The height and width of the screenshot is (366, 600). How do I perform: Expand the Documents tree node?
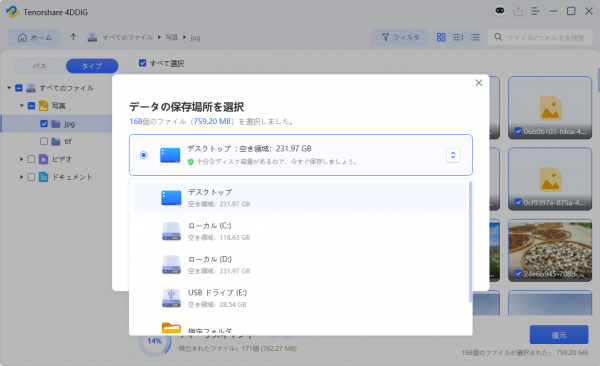tap(21, 177)
